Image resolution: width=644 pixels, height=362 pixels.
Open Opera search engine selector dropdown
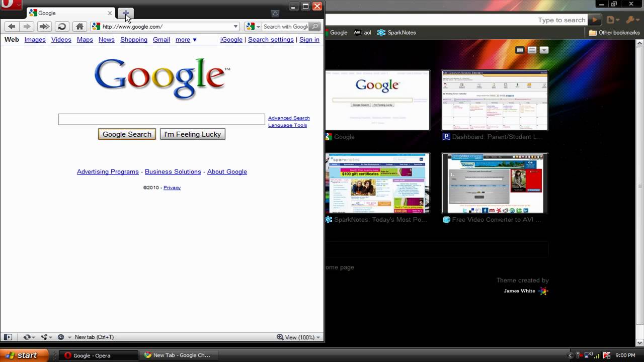pos(253,27)
